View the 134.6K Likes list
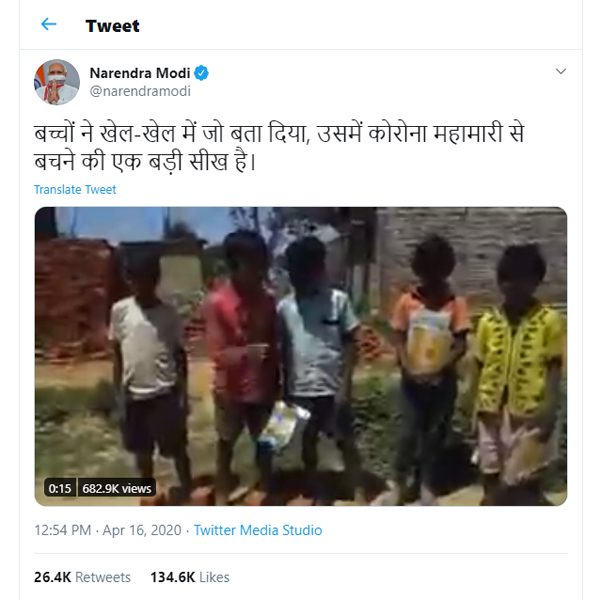Image resolution: width=600 pixels, height=600 pixels. click(189, 577)
